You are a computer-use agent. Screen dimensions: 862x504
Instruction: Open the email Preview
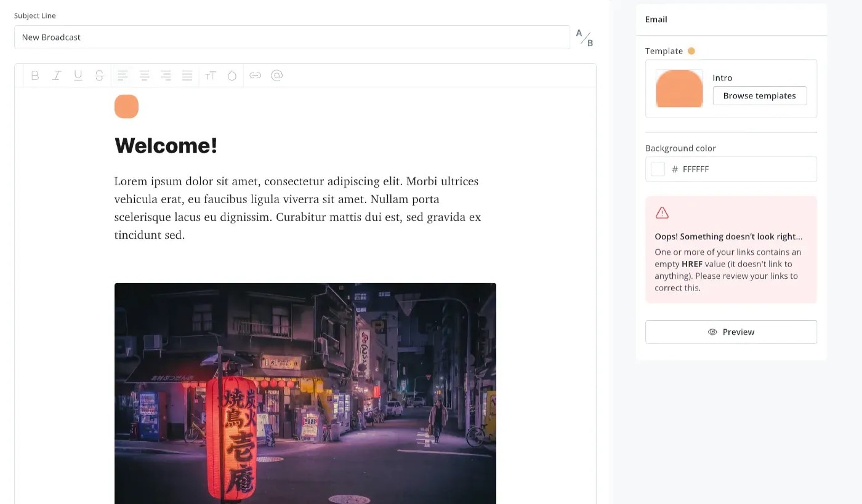pyautogui.click(x=731, y=332)
